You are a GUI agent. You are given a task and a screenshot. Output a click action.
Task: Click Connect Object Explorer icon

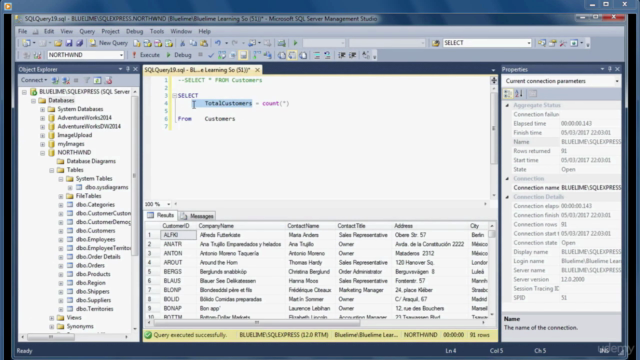pos(56,80)
